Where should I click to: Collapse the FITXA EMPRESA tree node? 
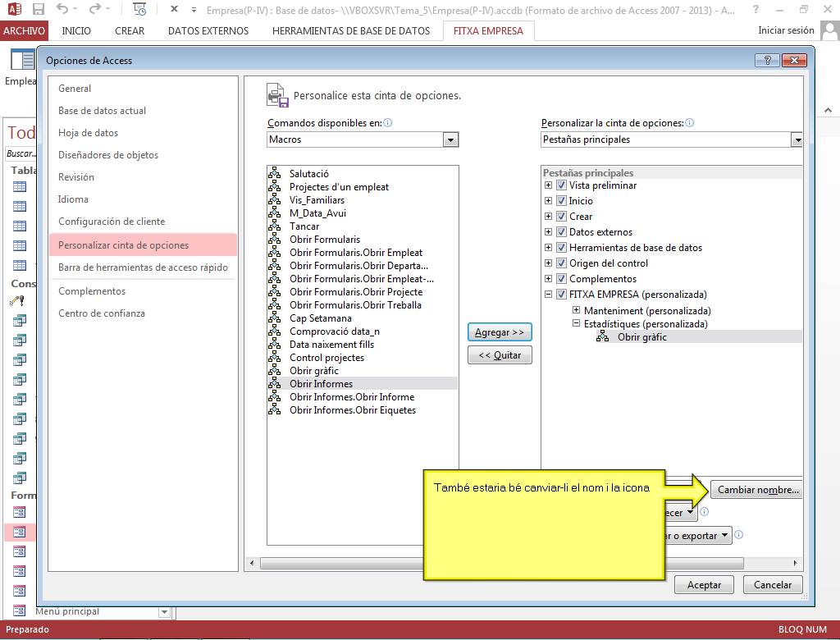coord(548,295)
